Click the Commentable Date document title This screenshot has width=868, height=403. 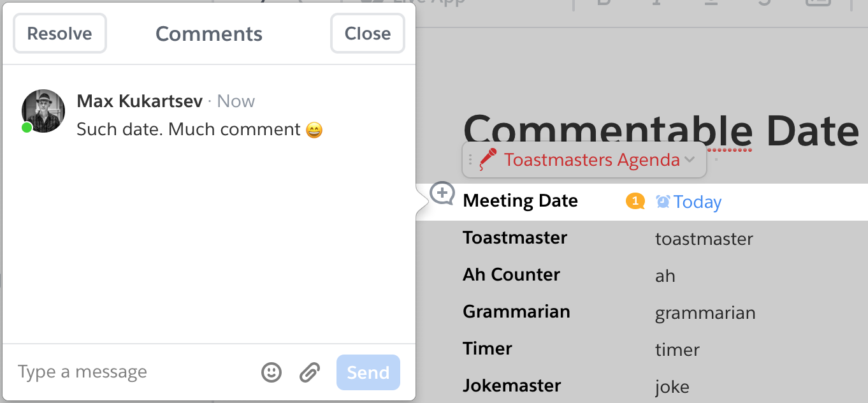point(661,130)
